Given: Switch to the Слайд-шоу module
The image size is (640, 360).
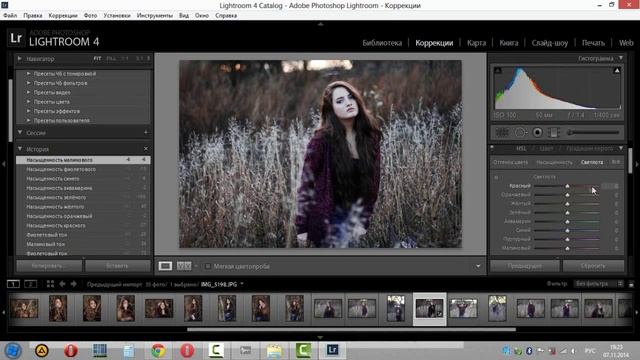Looking at the screenshot, I should click(x=549, y=42).
